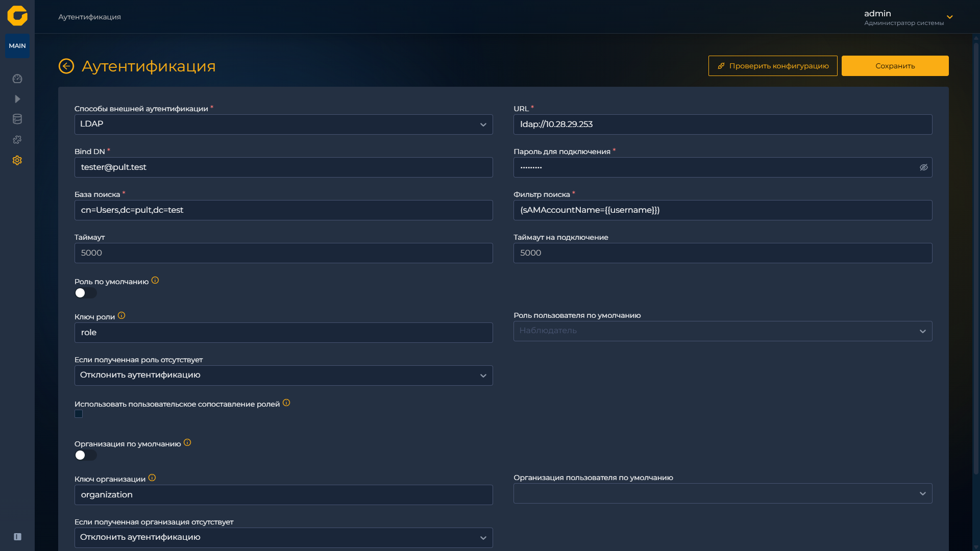Open the dashboard gauge icon in the sidebar
Viewport: 980px width, 551px height.
click(x=17, y=79)
